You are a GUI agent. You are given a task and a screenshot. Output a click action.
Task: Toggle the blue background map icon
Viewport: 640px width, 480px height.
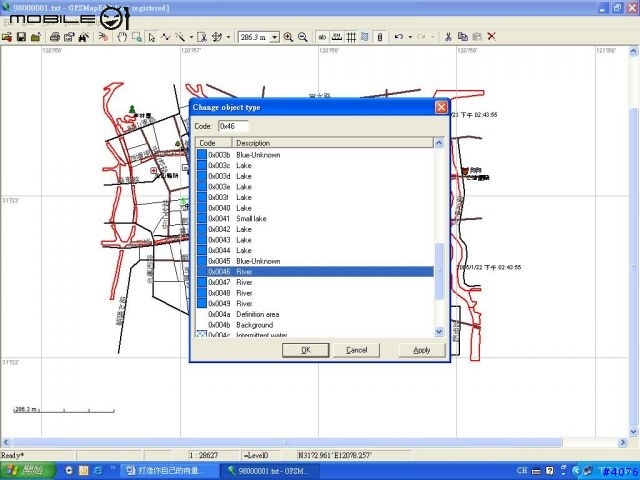[365, 37]
